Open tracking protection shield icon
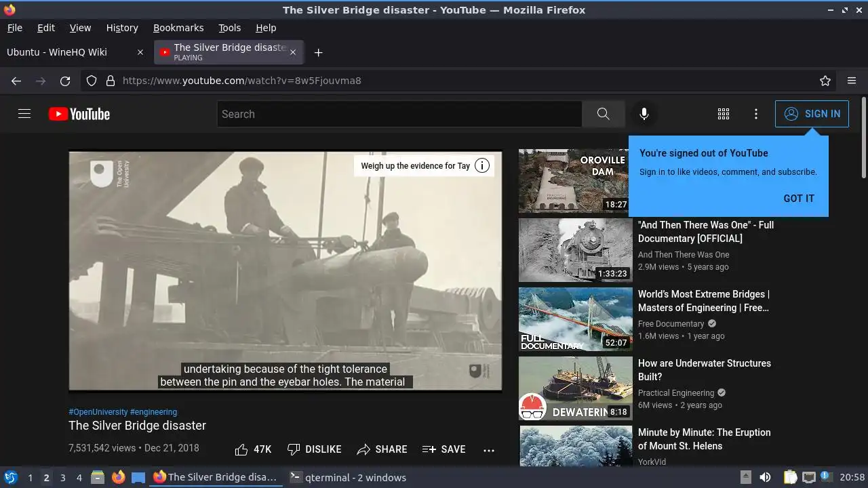Image resolution: width=868 pixels, height=488 pixels. (92, 81)
